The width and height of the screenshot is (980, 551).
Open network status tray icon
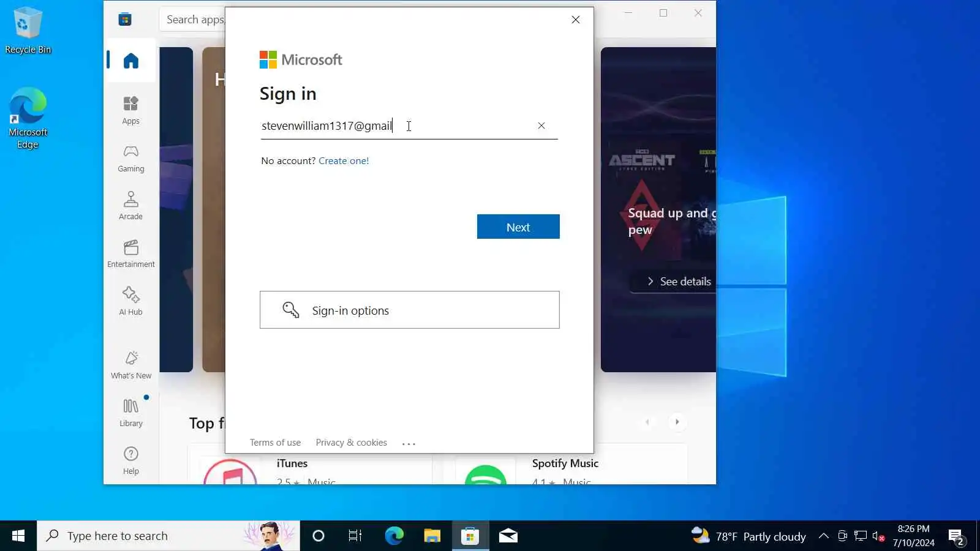[x=860, y=536]
